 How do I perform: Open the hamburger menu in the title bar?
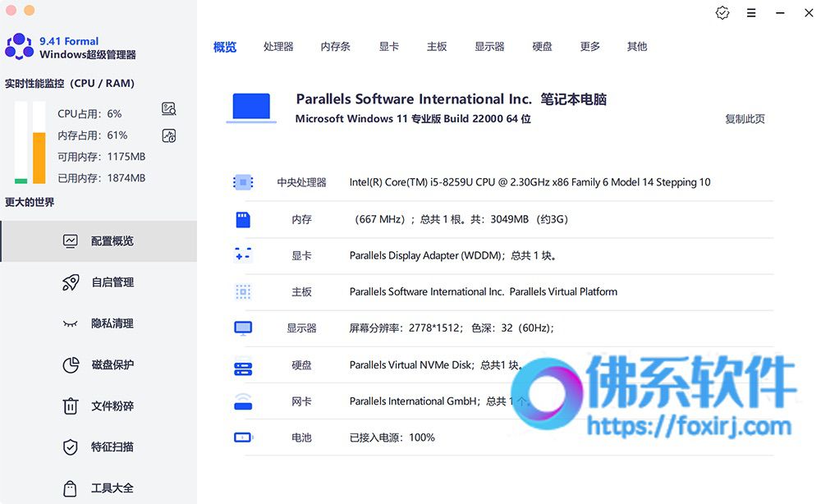pyautogui.click(x=751, y=13)
